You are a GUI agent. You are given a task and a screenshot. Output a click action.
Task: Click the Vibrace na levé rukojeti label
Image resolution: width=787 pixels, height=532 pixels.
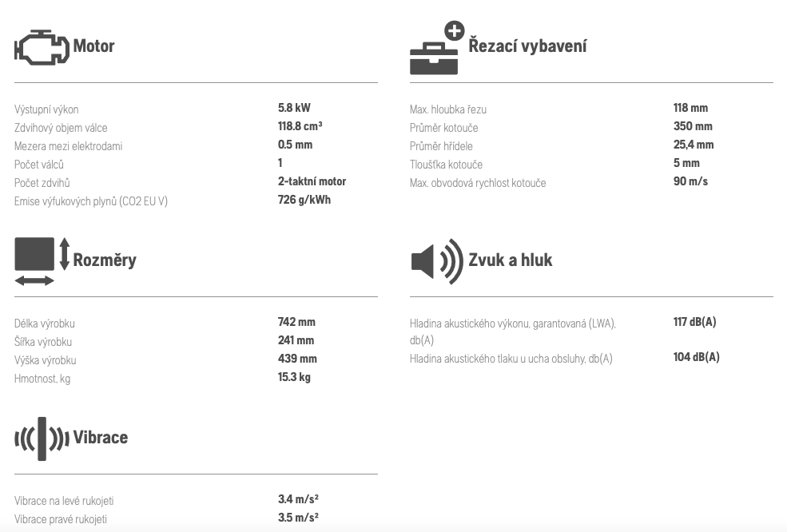(64, 501)
